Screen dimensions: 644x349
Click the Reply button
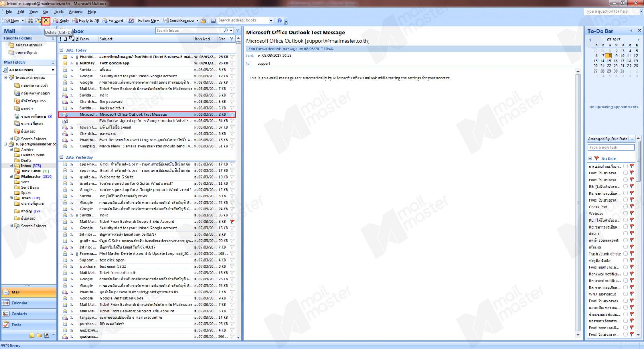pos(61,21)
